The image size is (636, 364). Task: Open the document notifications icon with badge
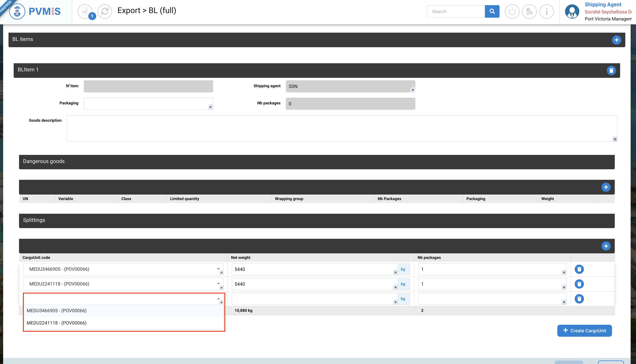85,11
